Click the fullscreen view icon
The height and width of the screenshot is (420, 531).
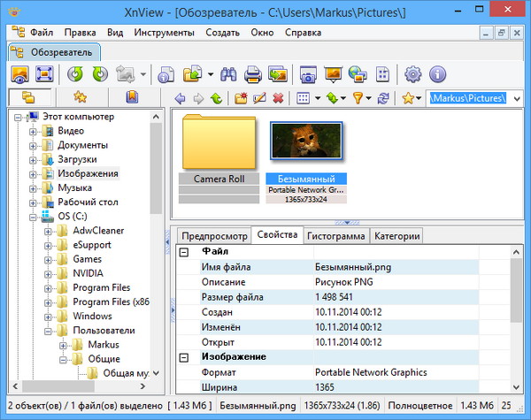45,74
